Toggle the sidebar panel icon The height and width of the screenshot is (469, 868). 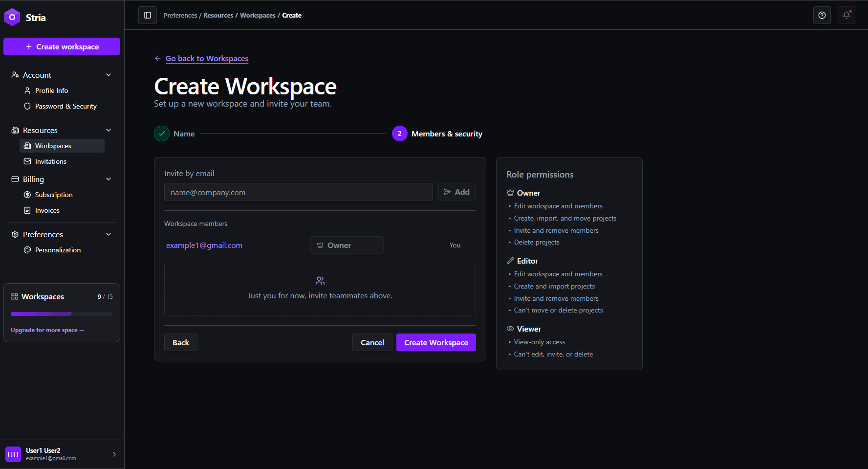pos(148,15)
